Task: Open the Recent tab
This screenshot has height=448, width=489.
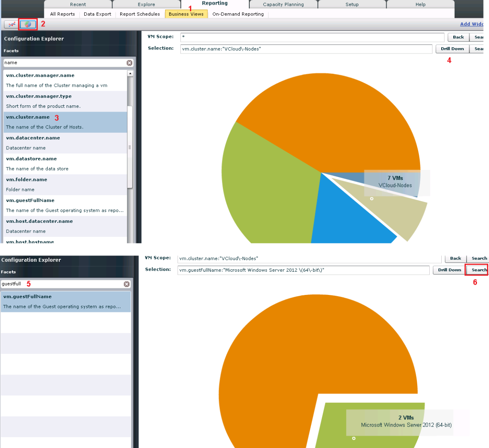Action: 78,5
